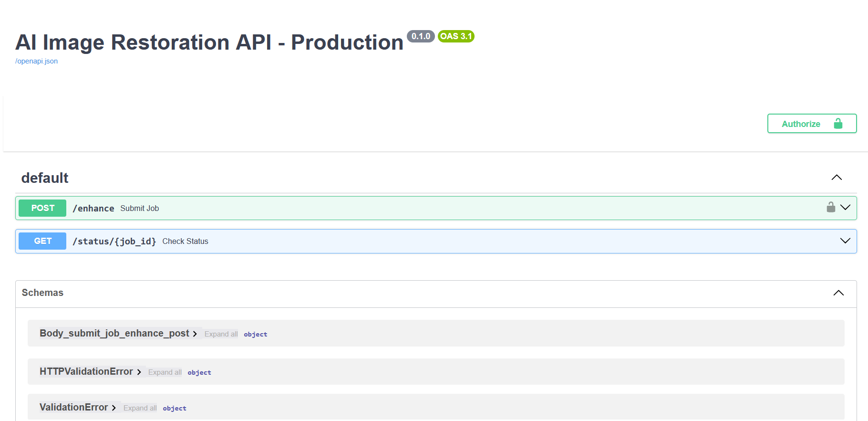Collapse the Schemas section using its chevron

click(838, 293)
